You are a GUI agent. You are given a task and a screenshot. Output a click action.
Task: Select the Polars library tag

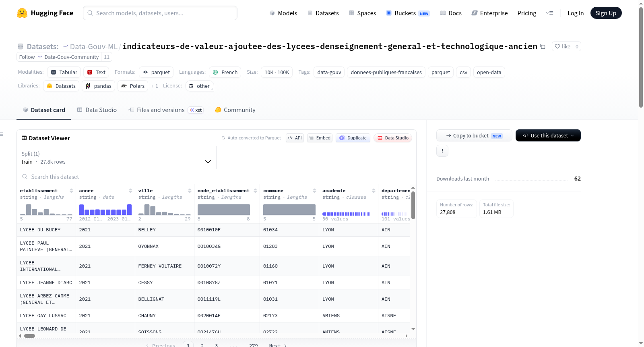coord(133,86)
